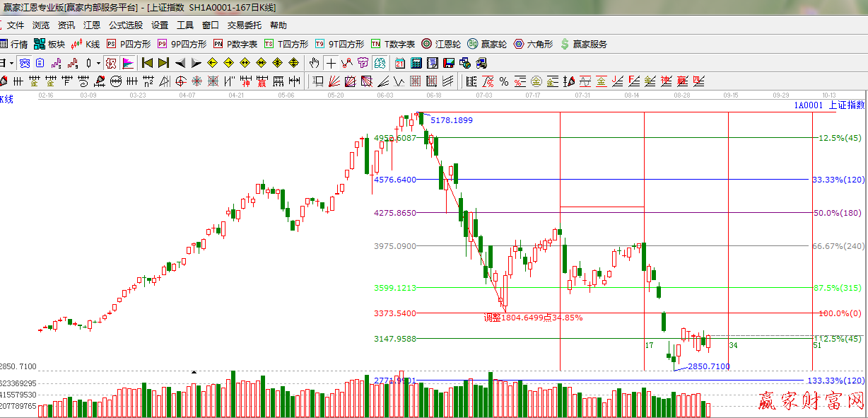Viewport: 868px width, 418px height.
Task: Click the globe network icon
Action: pos(464,63)
